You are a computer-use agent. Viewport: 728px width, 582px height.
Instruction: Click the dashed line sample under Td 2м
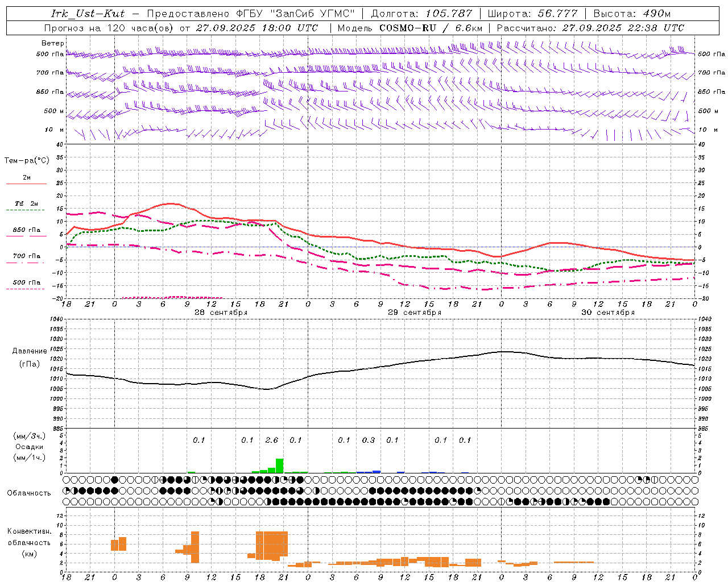click(x=25, y=210)
